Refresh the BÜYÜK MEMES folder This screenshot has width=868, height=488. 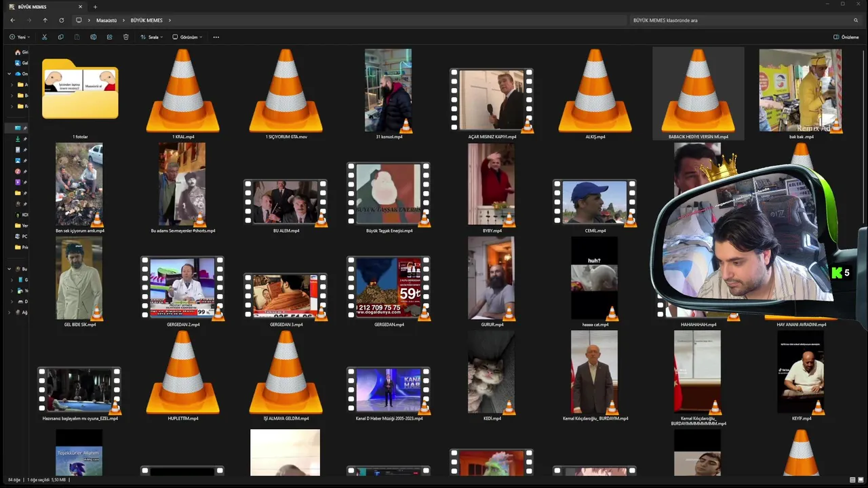point(61,20)
